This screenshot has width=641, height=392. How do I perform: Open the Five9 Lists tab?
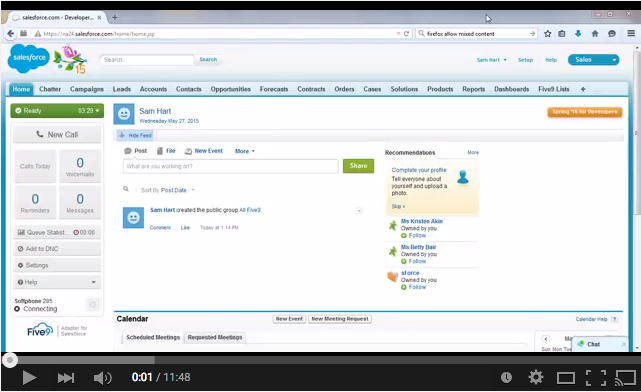[554, 89]
